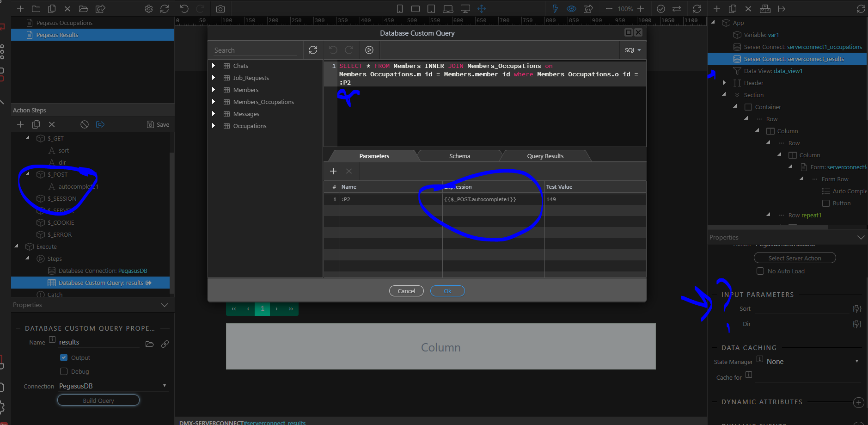Open the Query Results tab
Viewport: 868px width, 425px height.
pyautogui.click(x=545, y=156)
